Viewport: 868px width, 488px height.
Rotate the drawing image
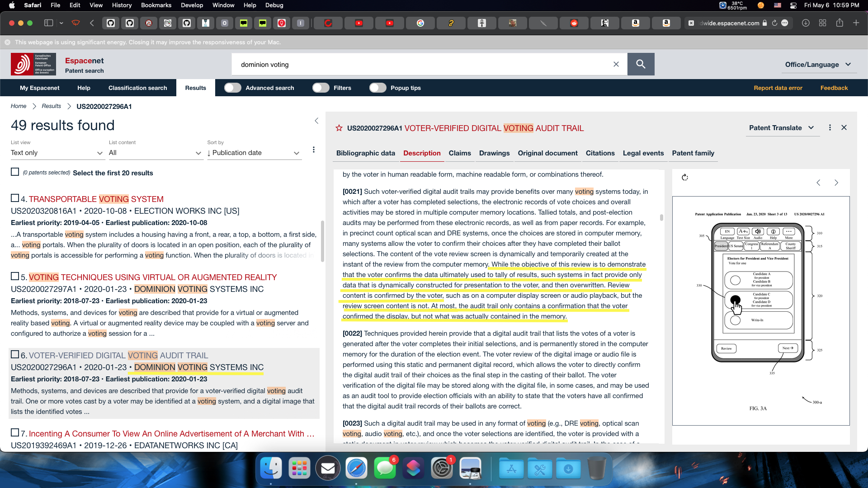pos(685,178)
